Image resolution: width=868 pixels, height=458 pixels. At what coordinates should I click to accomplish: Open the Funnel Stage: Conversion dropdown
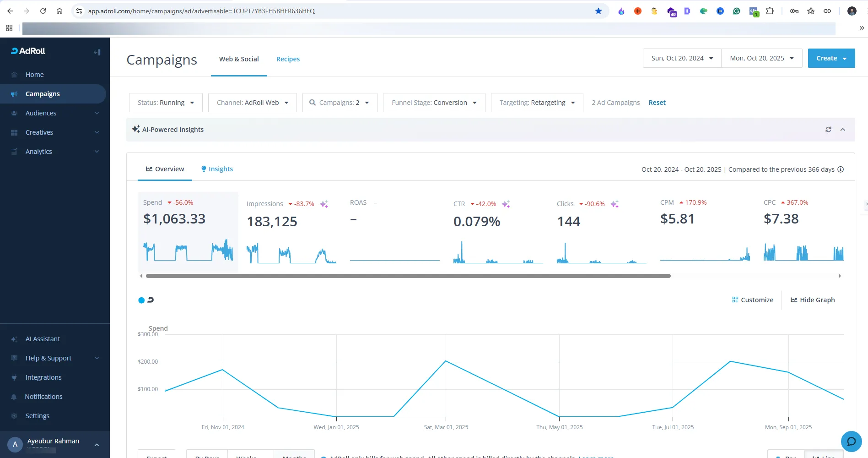coord(434,103)
